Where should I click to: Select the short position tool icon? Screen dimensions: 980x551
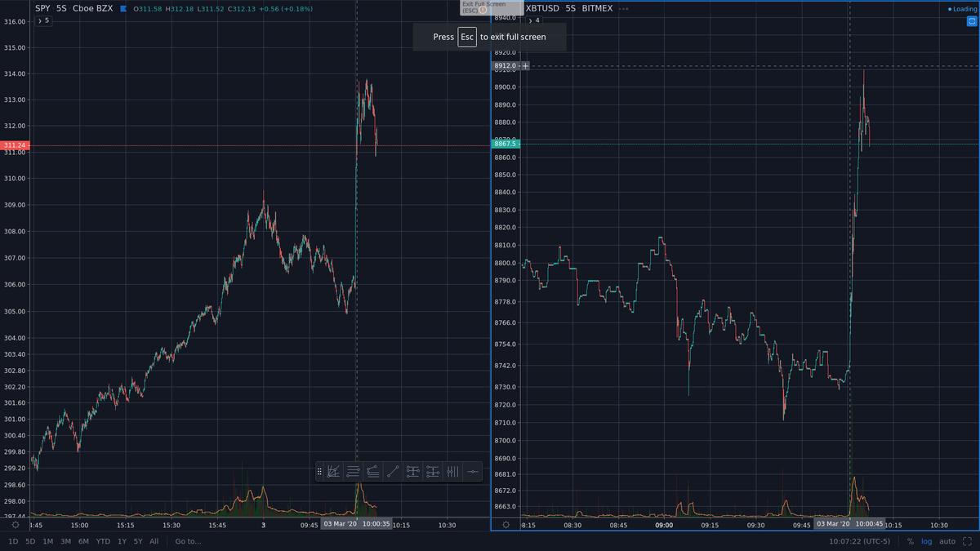point(433,471)
